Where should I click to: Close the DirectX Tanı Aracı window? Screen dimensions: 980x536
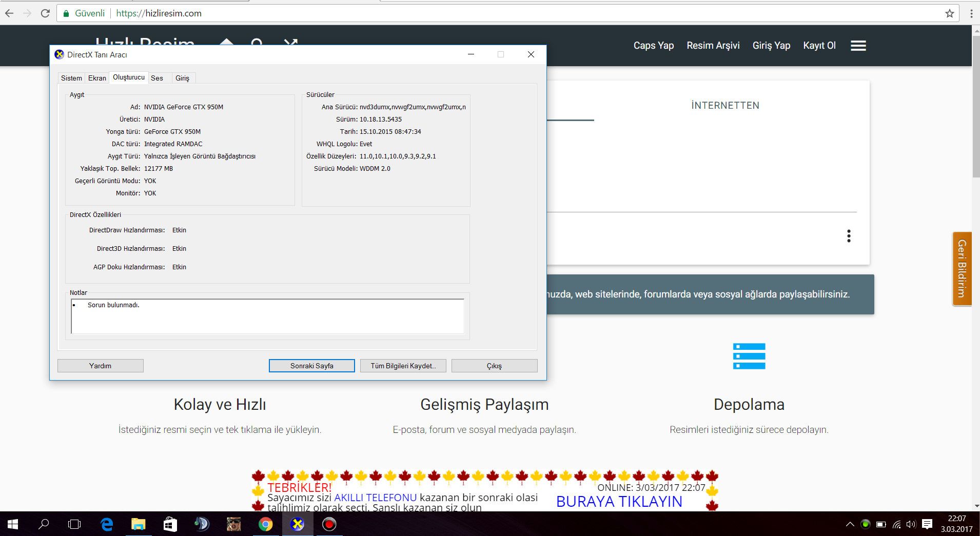531,54
